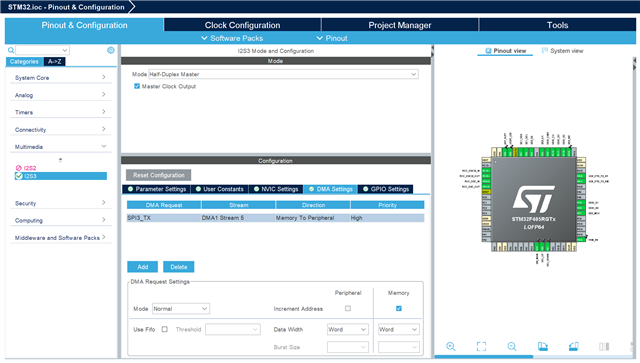Switch to the Clock Configuration tab
This screenshot has height=363, width=640.
[242, 25]
